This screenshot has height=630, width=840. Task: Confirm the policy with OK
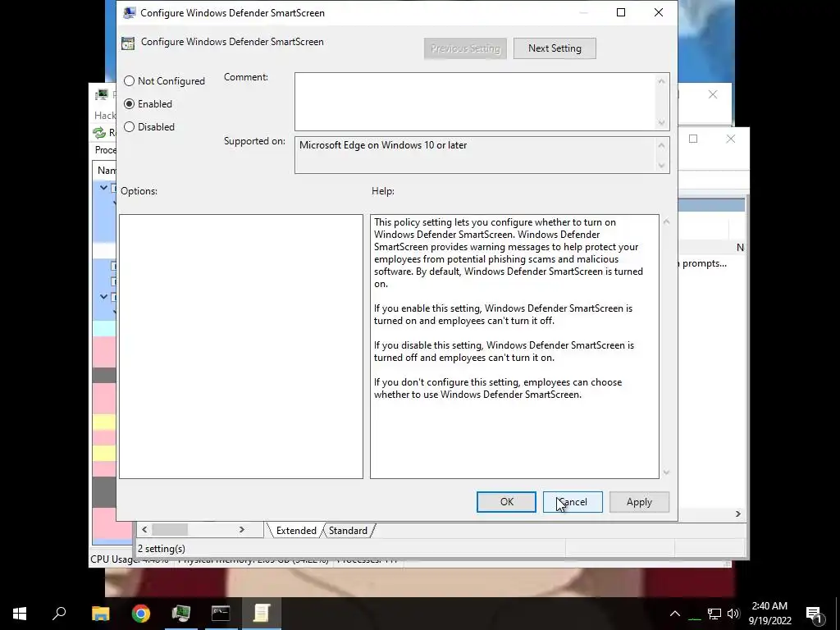point(506,502)
